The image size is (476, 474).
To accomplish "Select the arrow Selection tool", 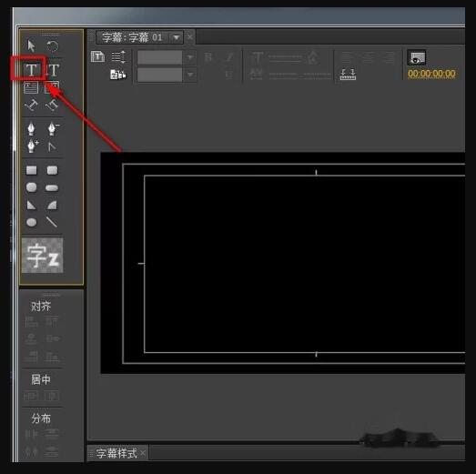I will point(31,46).
